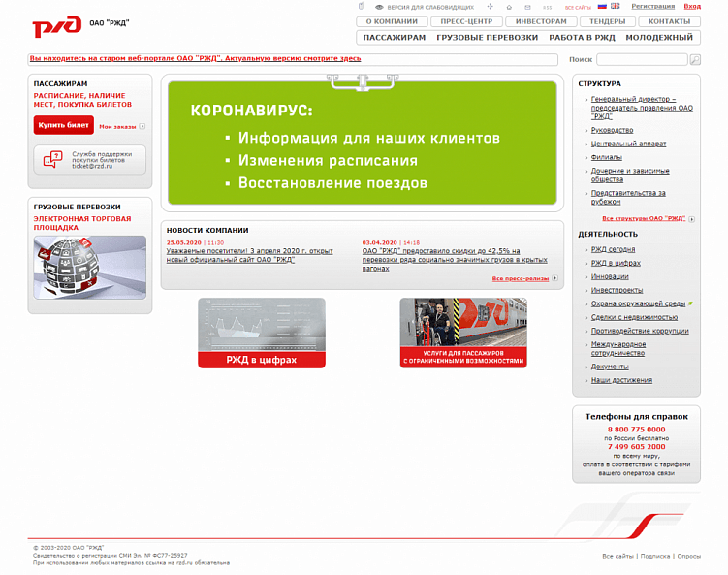
Task: Select the МОЛОДЕЖНЫЙ main tab
Action: (x=659, y=38)
